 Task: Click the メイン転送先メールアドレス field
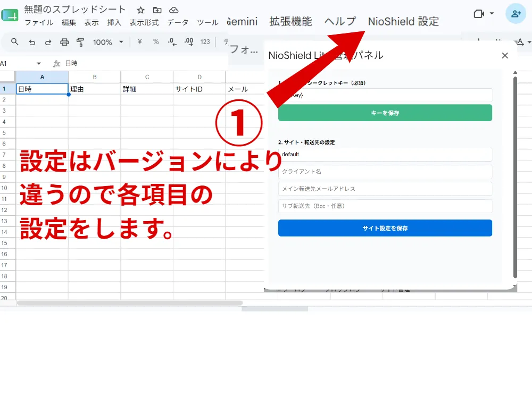(x=385, y=189)
